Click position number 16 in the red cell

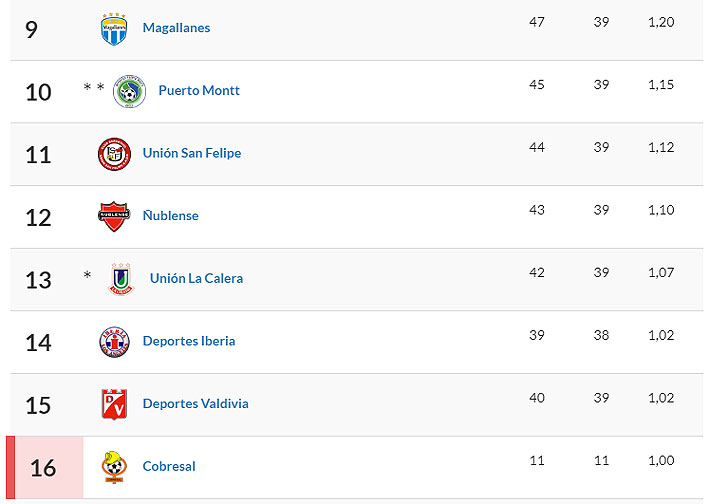point(43,467)
